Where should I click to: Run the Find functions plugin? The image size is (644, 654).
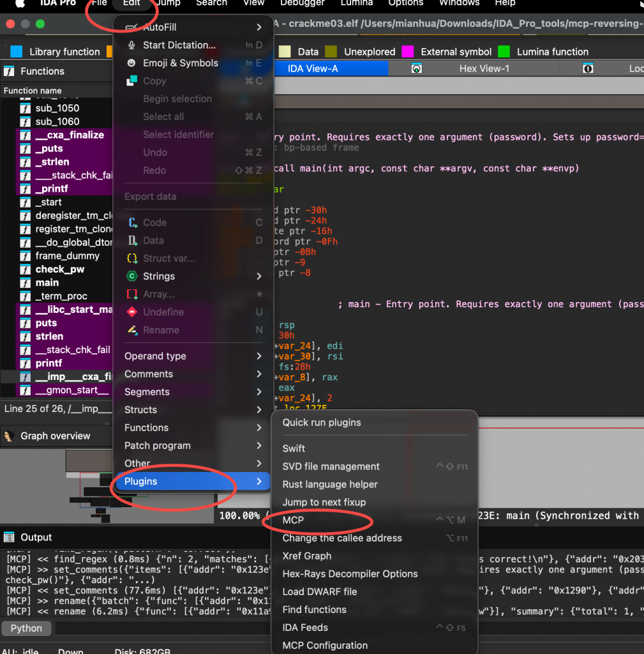point(374,610)
